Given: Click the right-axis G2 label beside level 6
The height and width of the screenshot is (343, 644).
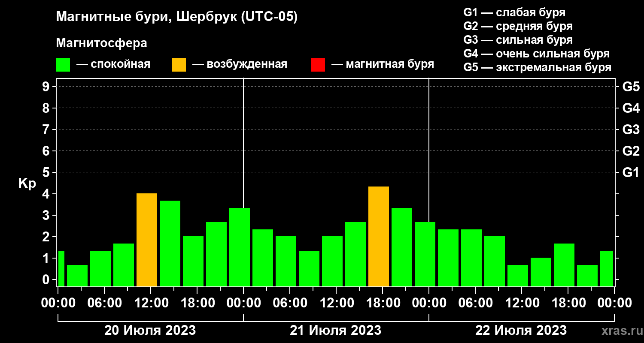Looking at the screenshot, I should point(631,151).
